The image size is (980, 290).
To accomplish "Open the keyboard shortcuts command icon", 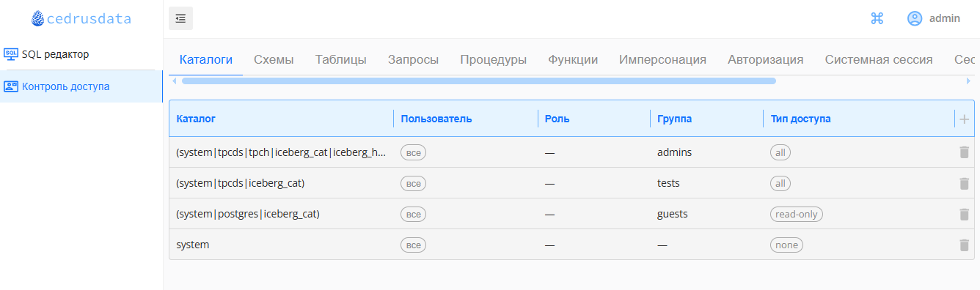I will point(877,18).
